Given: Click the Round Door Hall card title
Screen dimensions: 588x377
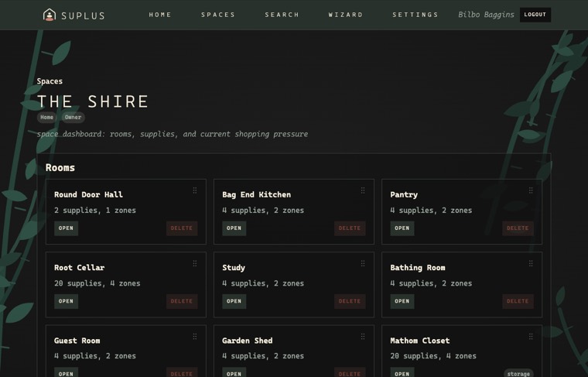Looking at the screenshot, I should (x=88, y=194).
